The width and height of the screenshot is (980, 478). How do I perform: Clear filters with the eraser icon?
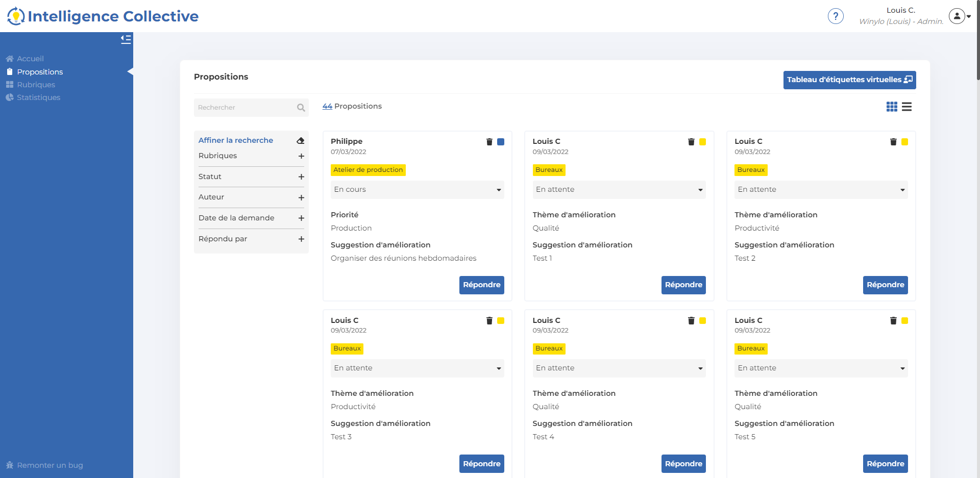[301, 140]
